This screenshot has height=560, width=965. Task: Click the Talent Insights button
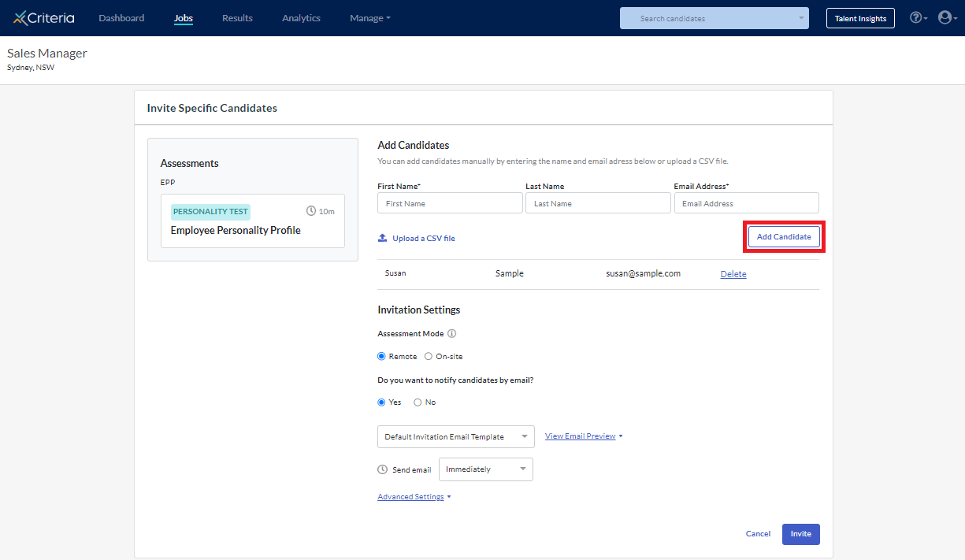point(860,18)
